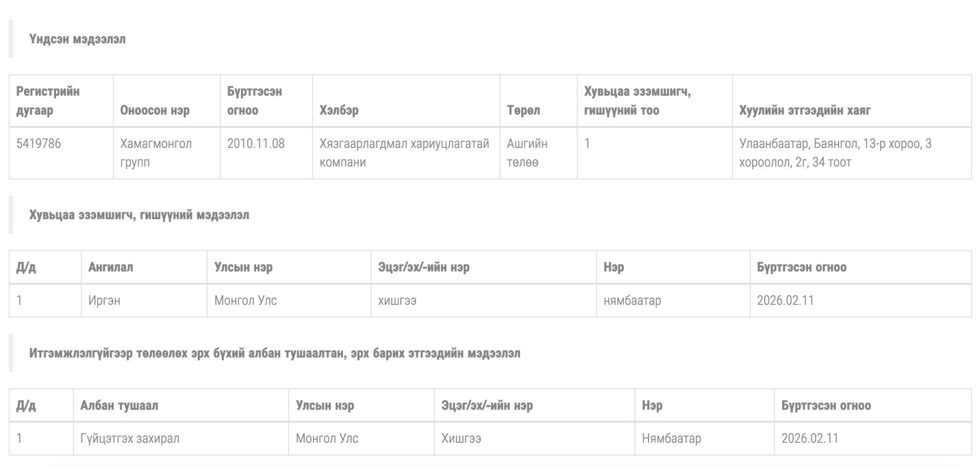Select the "Иргэн" cell
Screen dimensions: 980x468
[105, 300]
